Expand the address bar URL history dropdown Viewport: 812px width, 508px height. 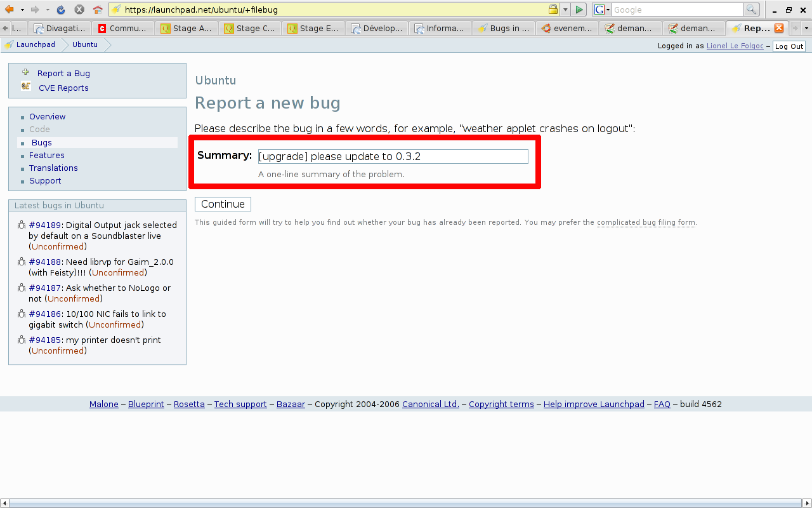565,10
